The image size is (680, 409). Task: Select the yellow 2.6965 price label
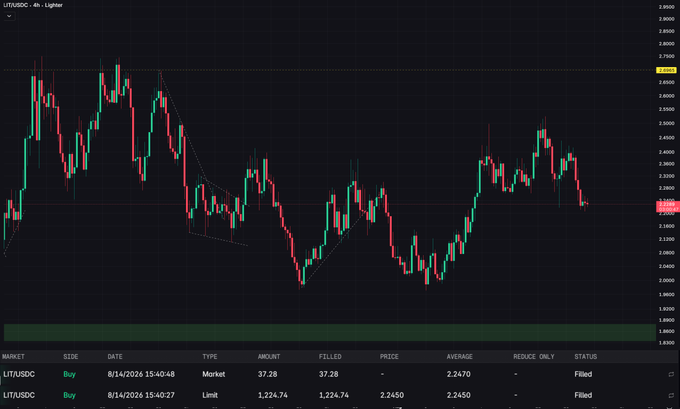(667, 70)
